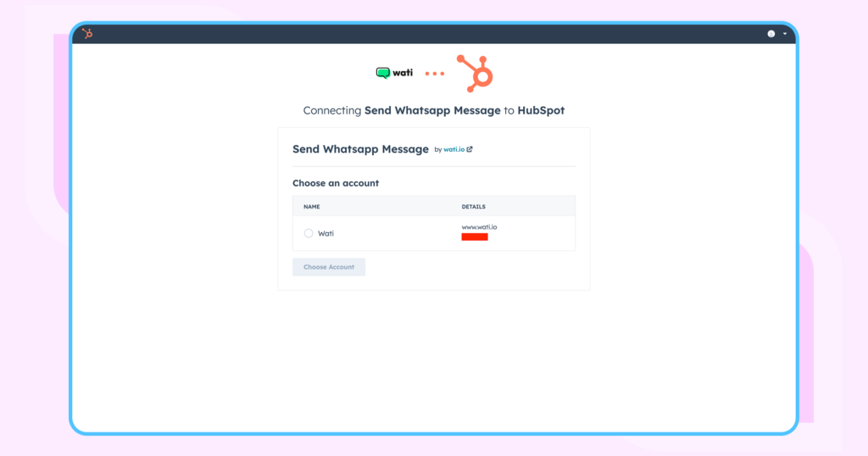Click the Wati account name
The image size is (868, 456).
(326, 234)
